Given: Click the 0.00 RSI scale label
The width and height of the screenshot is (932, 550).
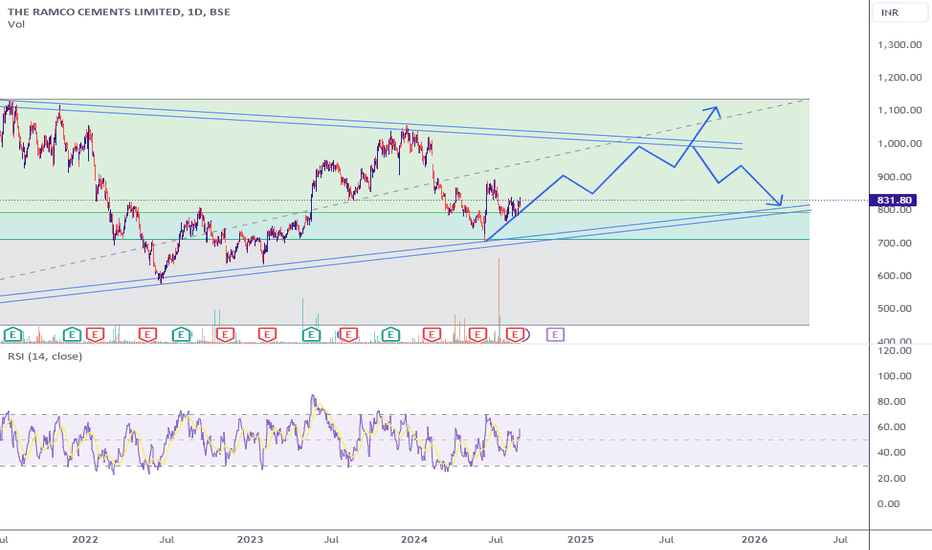Looking at the screenshot, I should 889,504.
